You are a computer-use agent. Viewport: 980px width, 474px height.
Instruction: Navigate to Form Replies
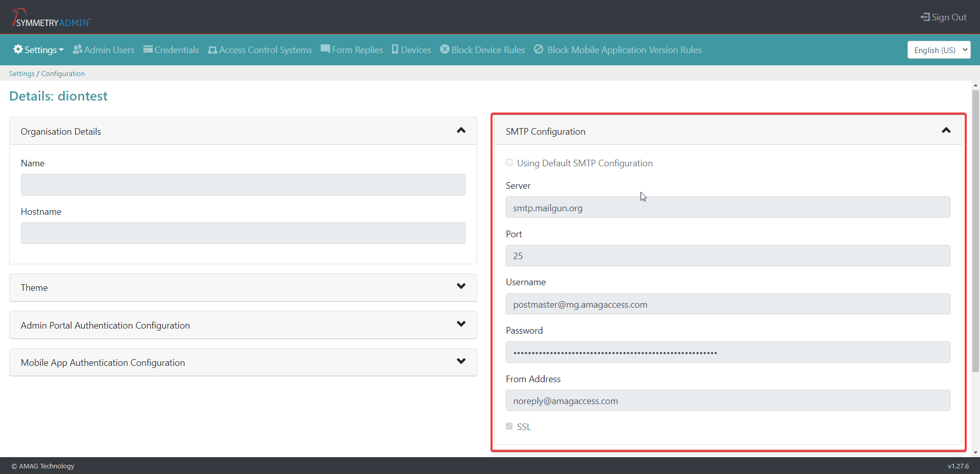coord(352,49)
